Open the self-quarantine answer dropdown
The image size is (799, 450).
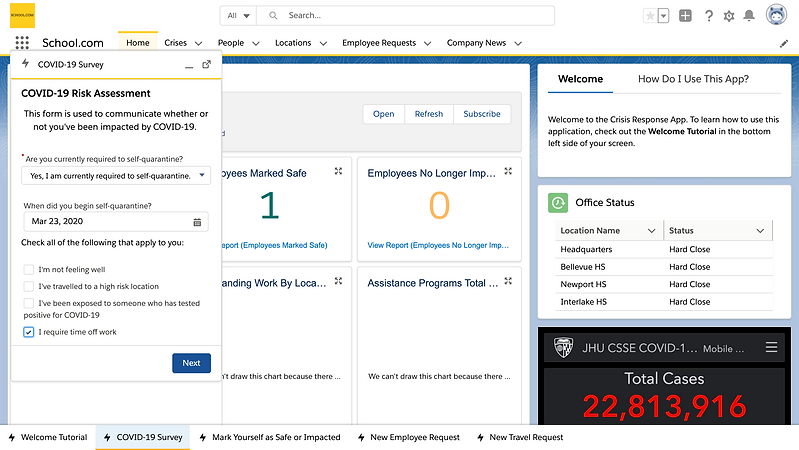click(116, 176)
